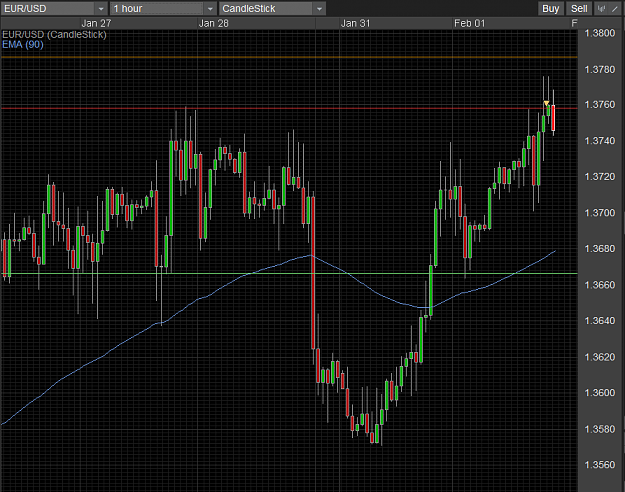The image size is (625, 492).
Task: Click the 1.3700 price axis label
Action: [599, 213]
